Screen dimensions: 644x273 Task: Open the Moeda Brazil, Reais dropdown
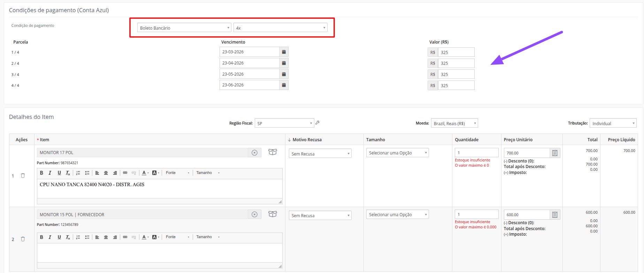click(x=454, y=123)
